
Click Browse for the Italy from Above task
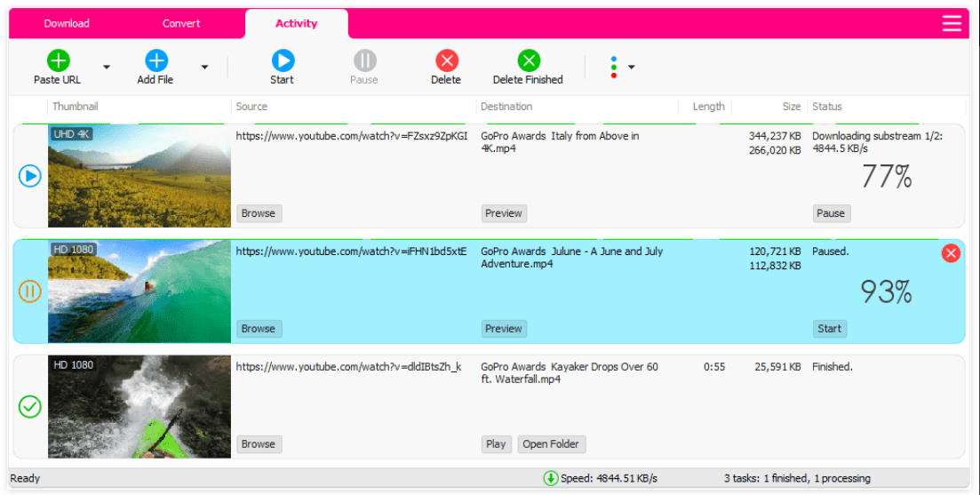(x=259, y=213)
